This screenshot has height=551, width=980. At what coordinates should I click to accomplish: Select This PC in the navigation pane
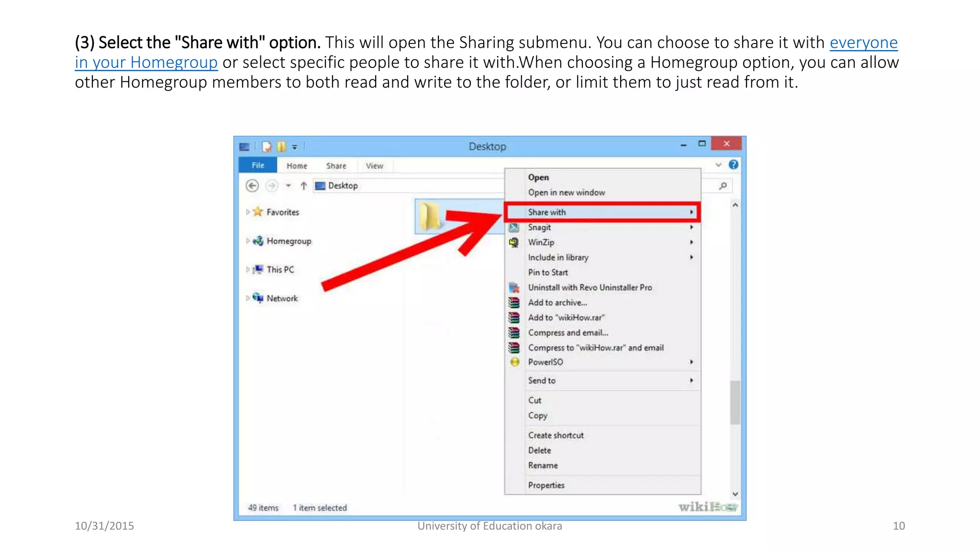tap(280, 270)
